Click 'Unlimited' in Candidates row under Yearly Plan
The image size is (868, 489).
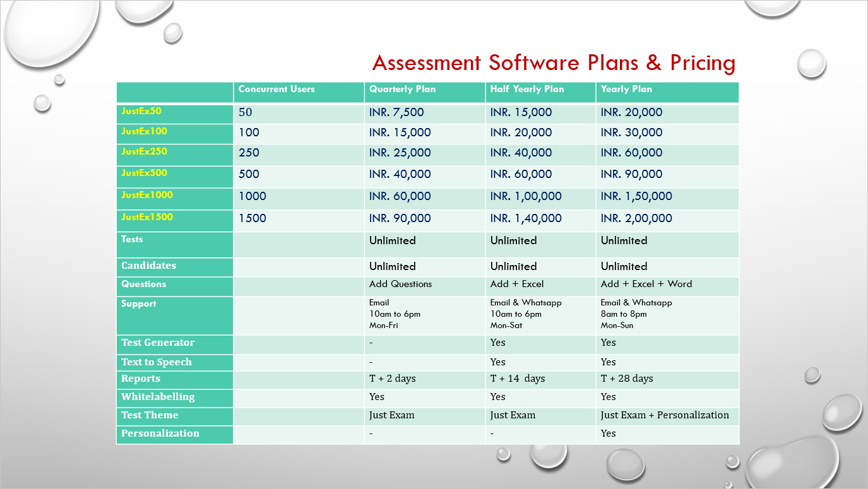624,266
